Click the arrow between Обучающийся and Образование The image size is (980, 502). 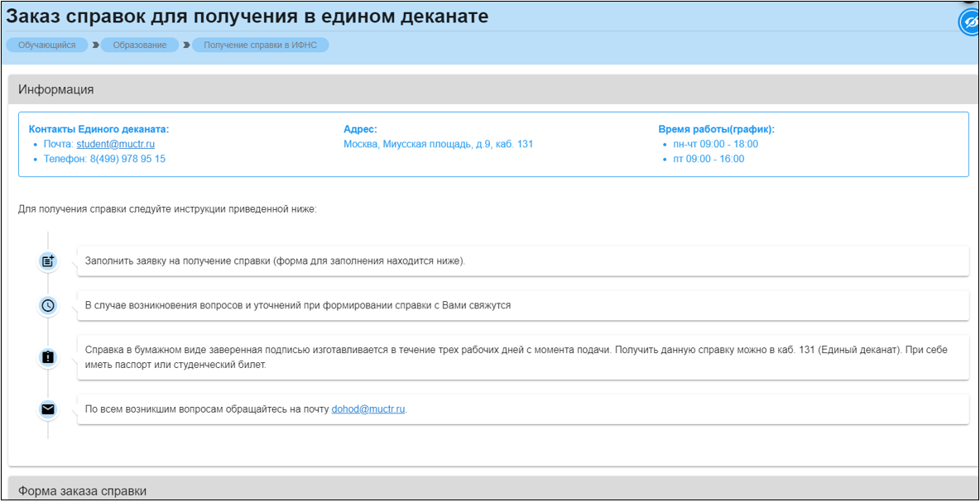pyautogui.click(x=95, y=45)
